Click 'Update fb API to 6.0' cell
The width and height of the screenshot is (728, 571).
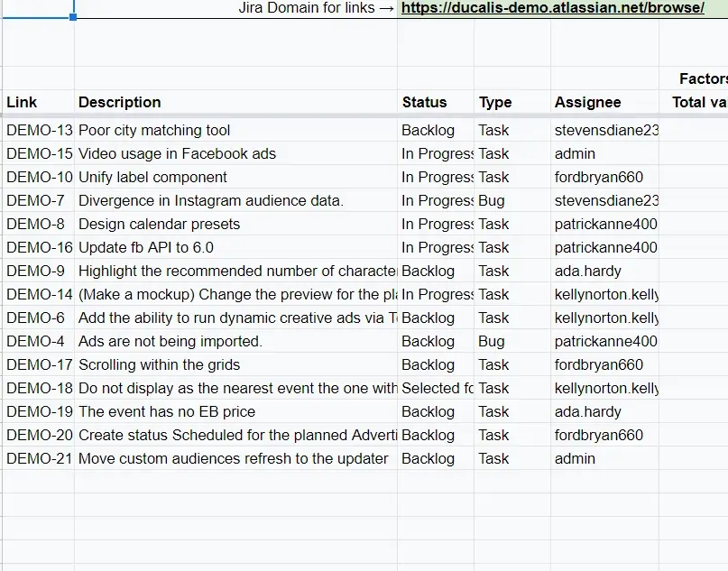(235, 247)
